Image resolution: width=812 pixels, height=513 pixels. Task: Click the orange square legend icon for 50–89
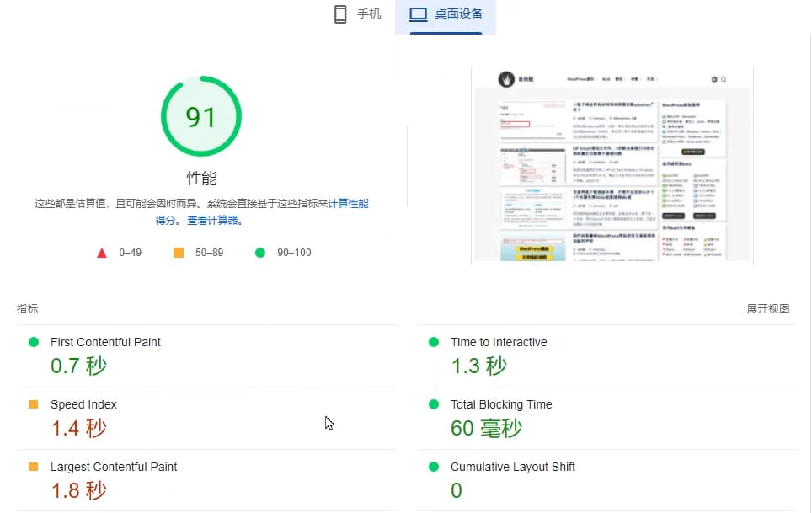pyautogui.click(x=177, y=251)
